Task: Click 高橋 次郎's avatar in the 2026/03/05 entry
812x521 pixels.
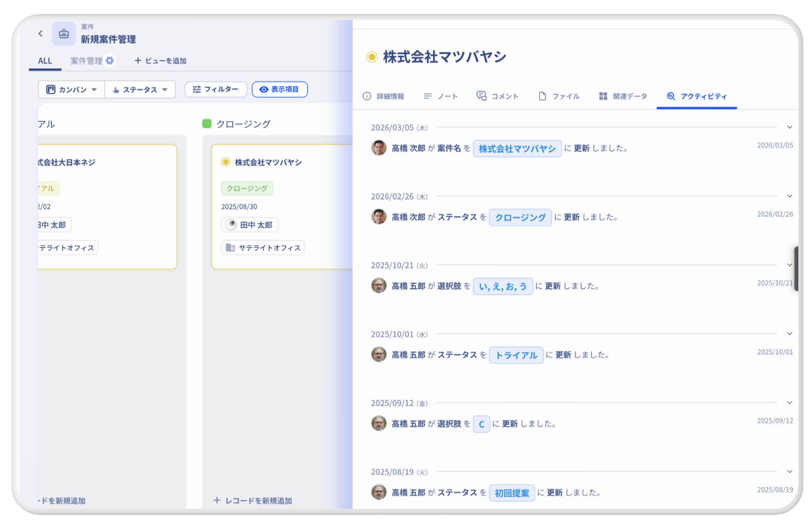Action: 379,148
